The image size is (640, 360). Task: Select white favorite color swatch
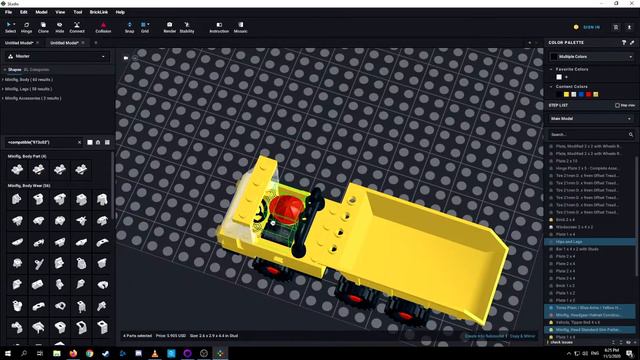(x=559, y=77)
